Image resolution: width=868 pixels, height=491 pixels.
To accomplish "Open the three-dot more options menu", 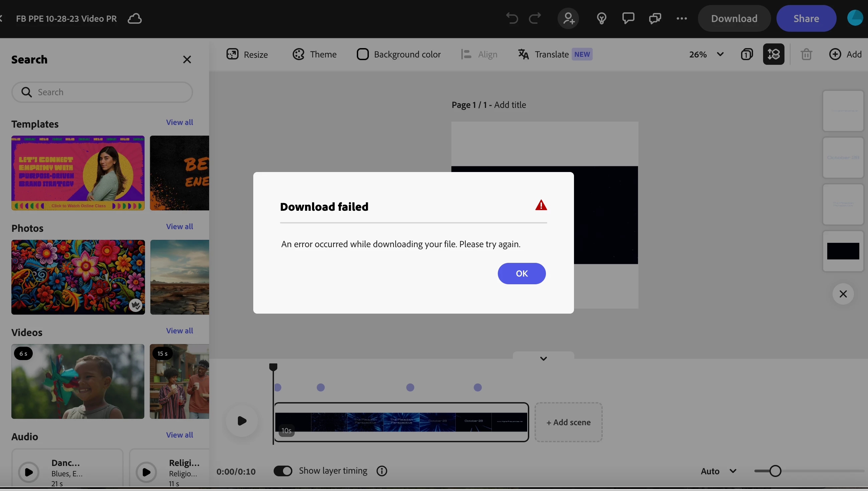I will tap(682, 19).
